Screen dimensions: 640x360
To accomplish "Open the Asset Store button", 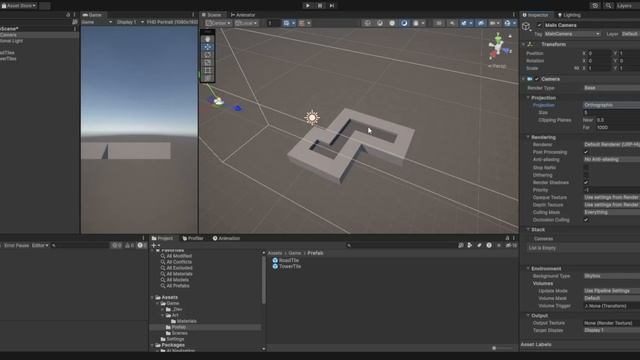I will 19,6.
